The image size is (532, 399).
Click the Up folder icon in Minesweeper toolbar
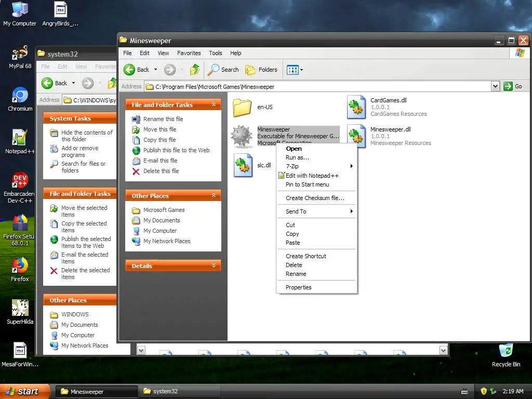click(x=195, y=70)
